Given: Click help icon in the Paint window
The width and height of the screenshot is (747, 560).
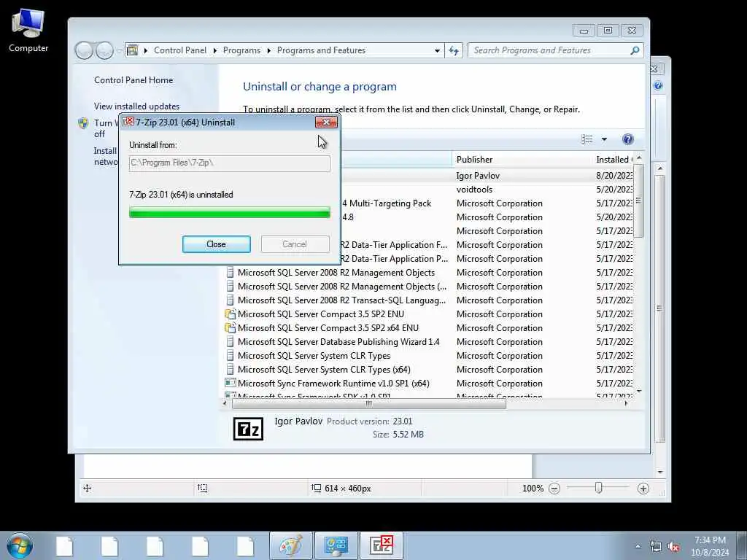Looking at the screenshot, I should pyautogui.click(x=658, y=86).
